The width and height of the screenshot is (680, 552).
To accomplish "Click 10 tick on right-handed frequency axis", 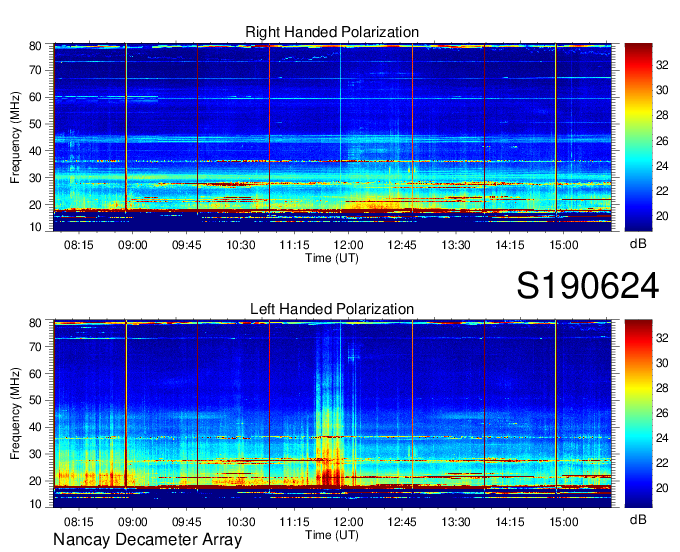I will (35, 227).
